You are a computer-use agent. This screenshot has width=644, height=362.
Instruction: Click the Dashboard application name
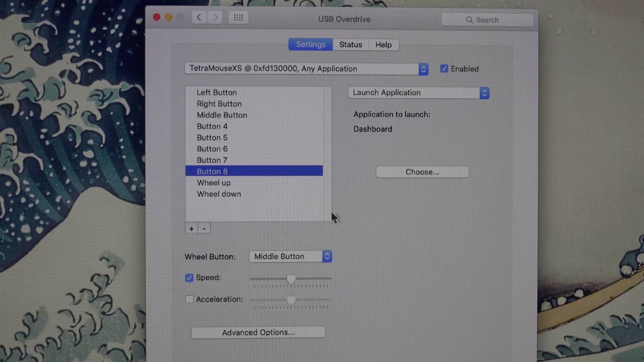(x=373, y=129)
